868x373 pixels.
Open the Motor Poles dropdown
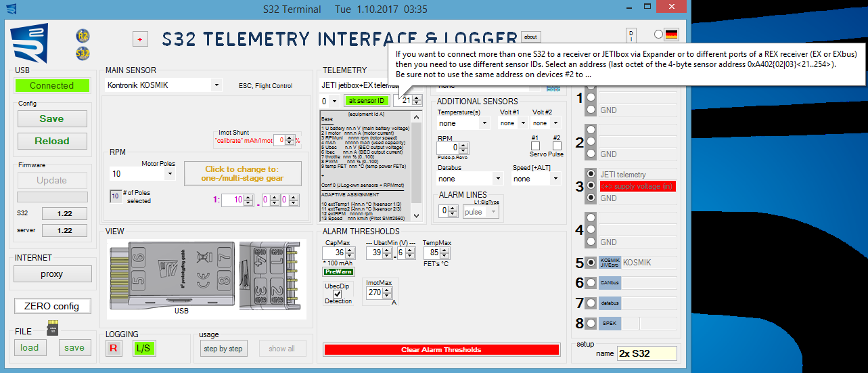pyautogui.click(x=142, y=174)
